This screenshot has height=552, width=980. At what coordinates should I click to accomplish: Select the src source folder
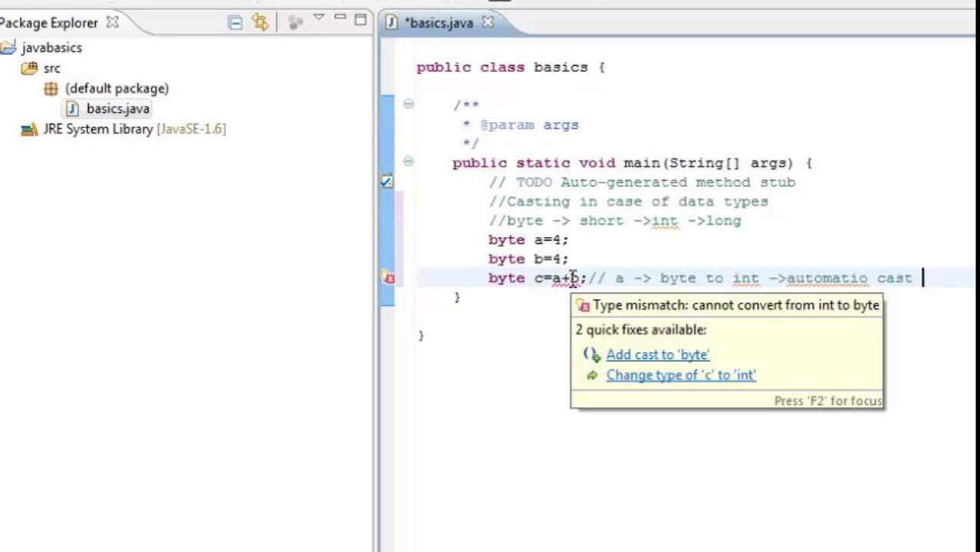click(51, 68)
